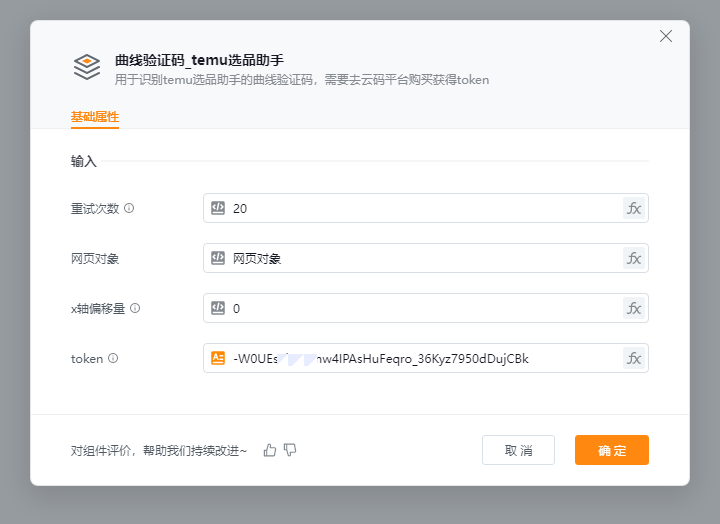Click the 取消 button
The height and width of the screenshot is (524, 720).
coord(518,450)
